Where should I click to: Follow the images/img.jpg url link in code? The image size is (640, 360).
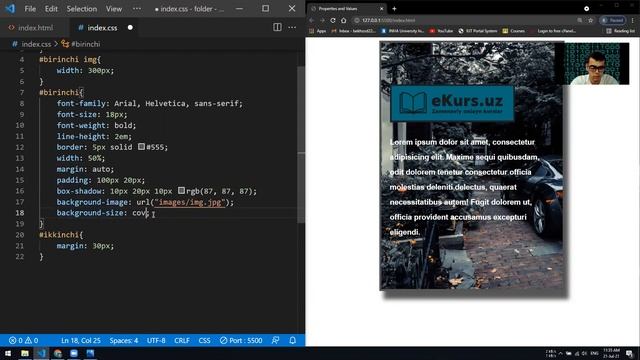[x=190, y=202]
